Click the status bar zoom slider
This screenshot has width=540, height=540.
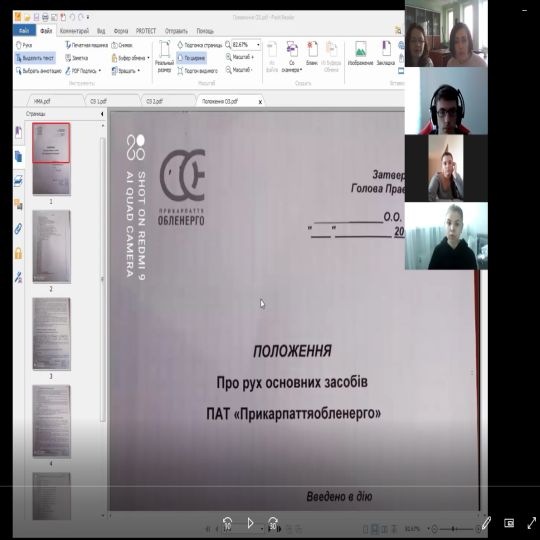(456, 528)
